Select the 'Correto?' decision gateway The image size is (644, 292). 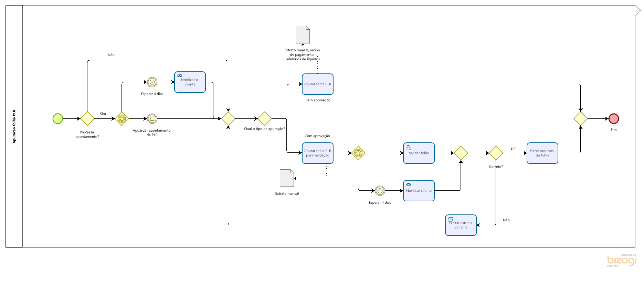[496, 153]
